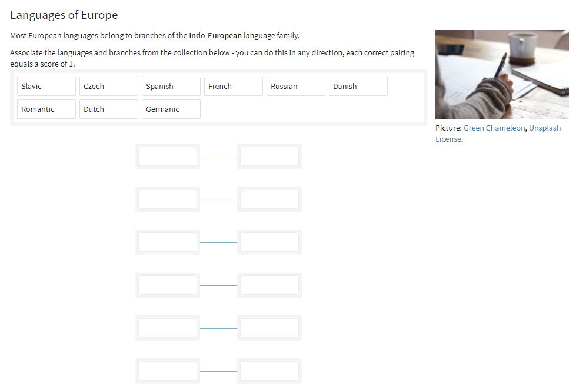
Task: Open the Unsplash License link
Action: click(x=544, y=128)
